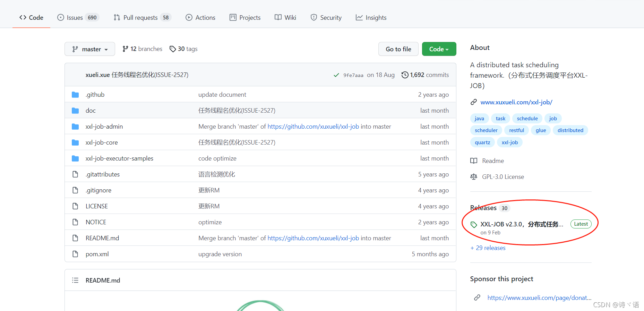Click the file icon for README.md row

(75, 238)
